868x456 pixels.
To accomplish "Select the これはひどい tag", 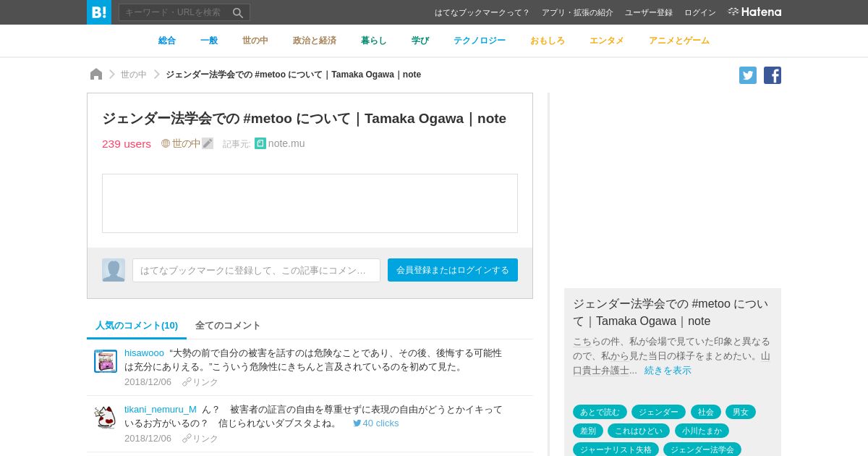I will click(639, 431).
